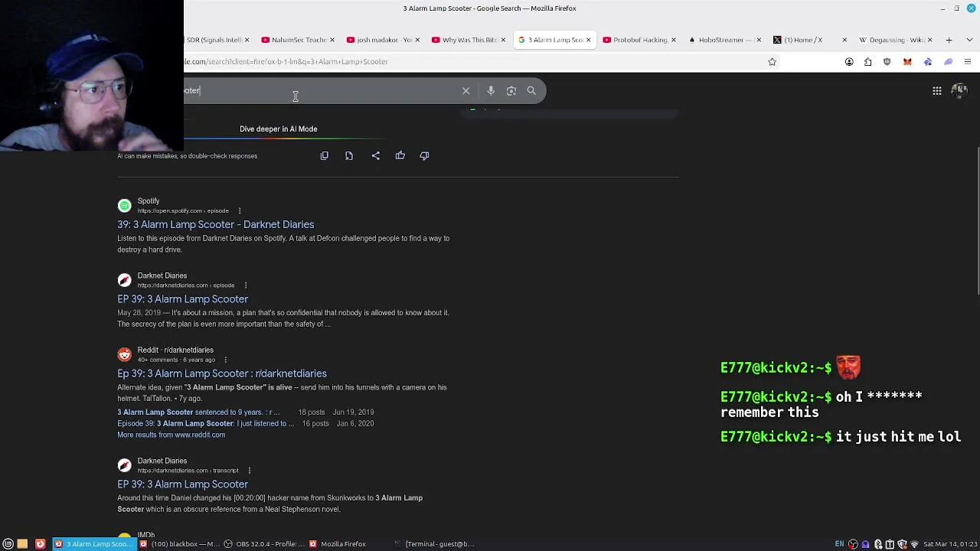Click Dive deeper in AI Mode
The width and height of the screenshot is (980, 551).
(x=278, y=129)
